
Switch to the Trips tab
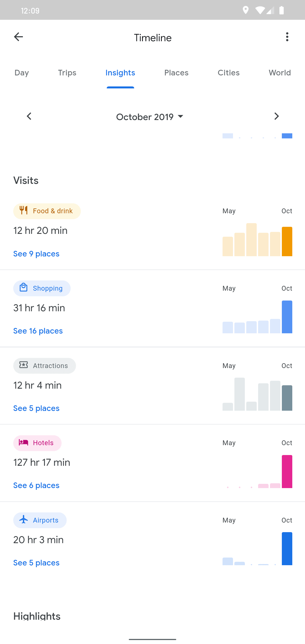click(x=67, y=73)
